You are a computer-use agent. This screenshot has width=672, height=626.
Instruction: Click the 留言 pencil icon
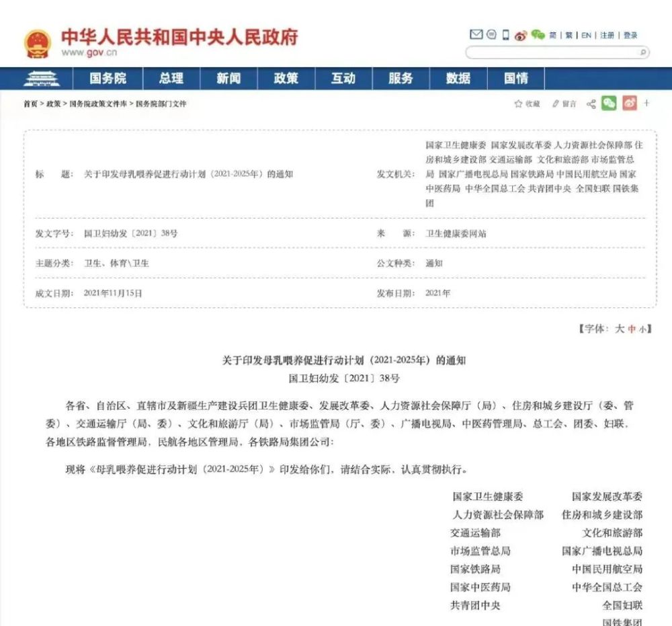[556, 104]
